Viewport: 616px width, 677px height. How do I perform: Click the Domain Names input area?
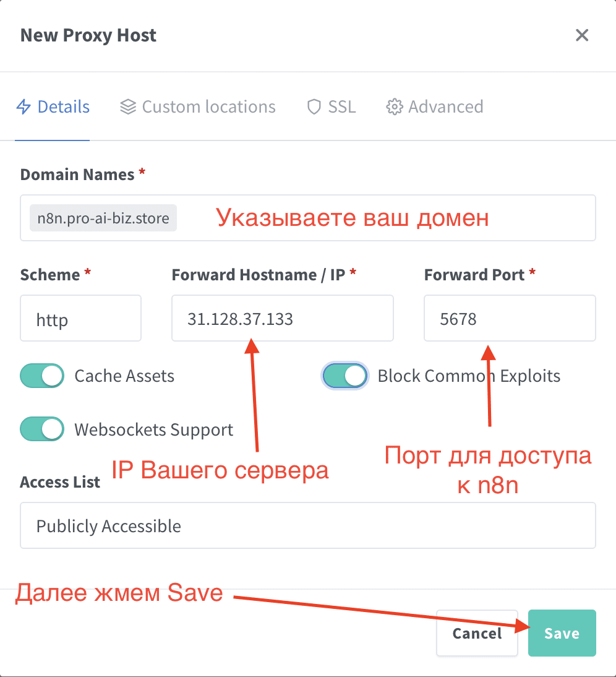click(371, 218)
